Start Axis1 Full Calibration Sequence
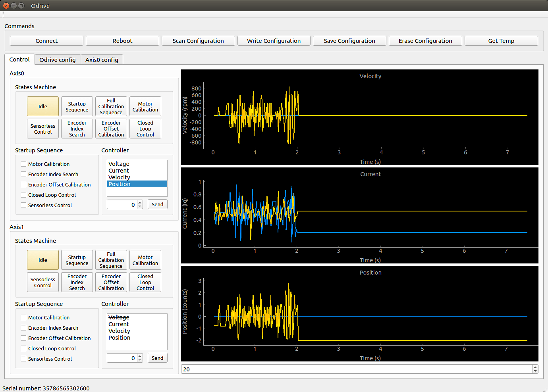548x392 pixels. click(x=111, y=260)
